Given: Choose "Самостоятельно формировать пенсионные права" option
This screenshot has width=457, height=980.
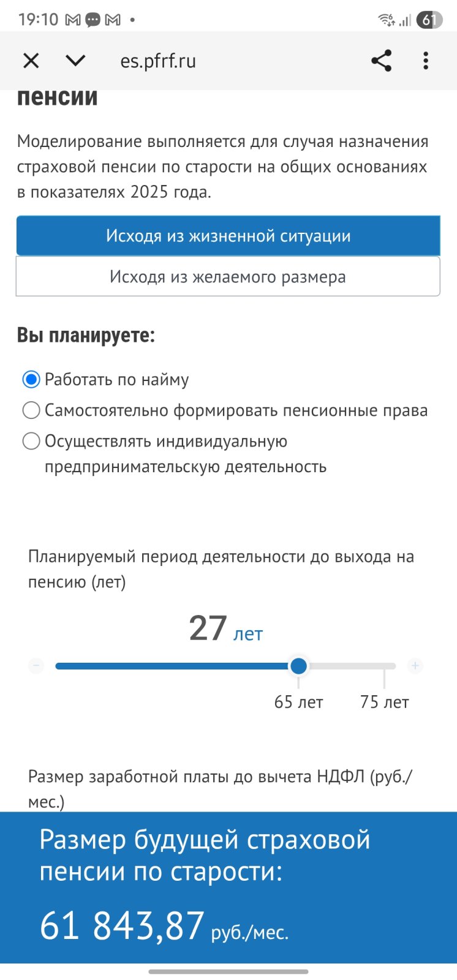Looking at the screenshot, I should [x=31, y=410].
